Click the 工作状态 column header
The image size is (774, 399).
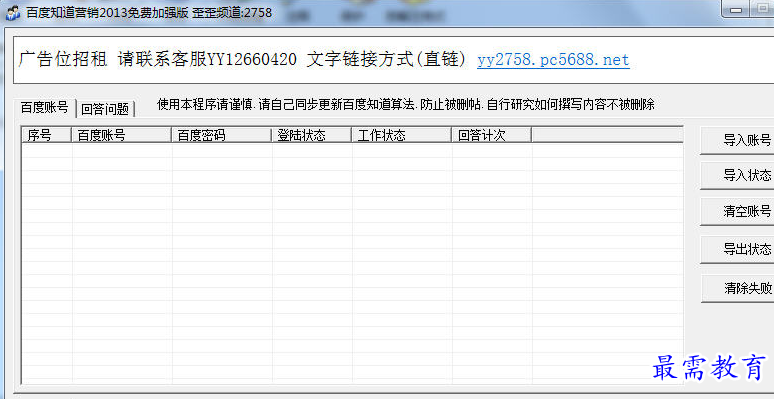(x=401, y=135)
